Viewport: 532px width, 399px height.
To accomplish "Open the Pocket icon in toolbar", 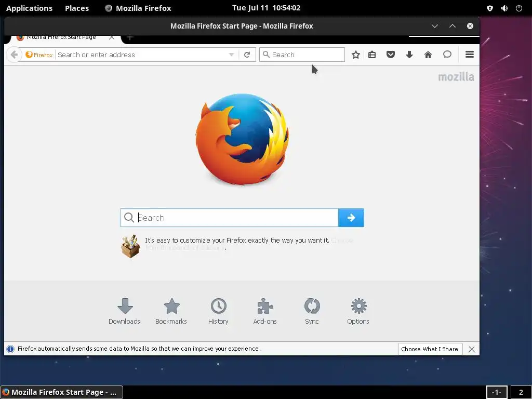I will pos(391,55).
